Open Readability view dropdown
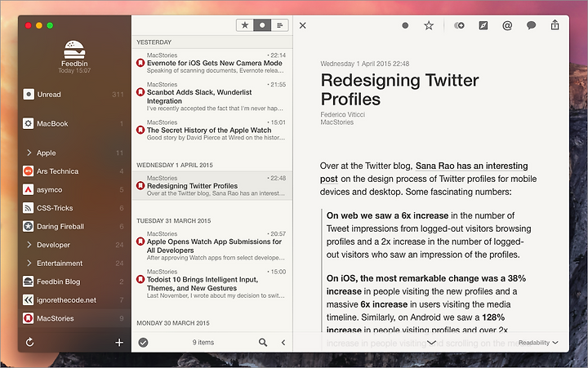588x368 pixels. coord(538,343)
